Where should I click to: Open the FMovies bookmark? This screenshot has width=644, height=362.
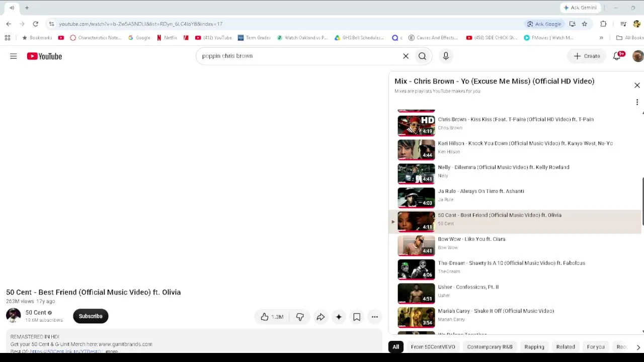pyautogui.click(x=548, y=38)
